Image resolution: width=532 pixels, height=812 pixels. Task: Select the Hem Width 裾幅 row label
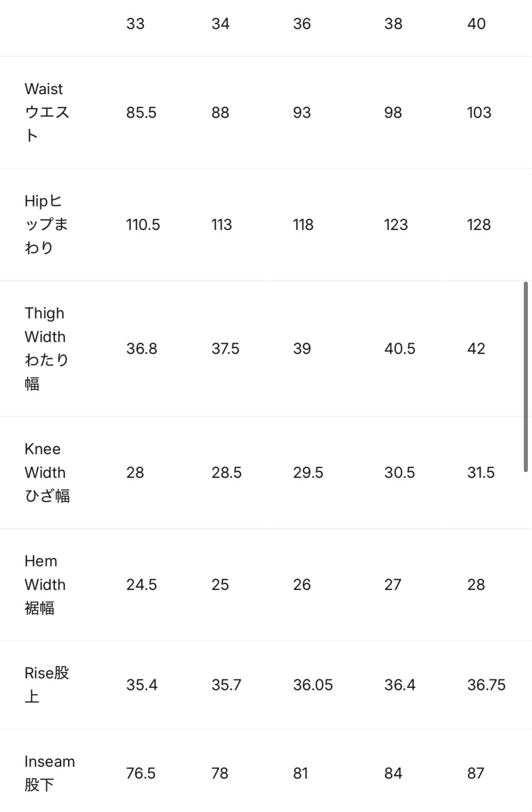[x=45, y=584]
